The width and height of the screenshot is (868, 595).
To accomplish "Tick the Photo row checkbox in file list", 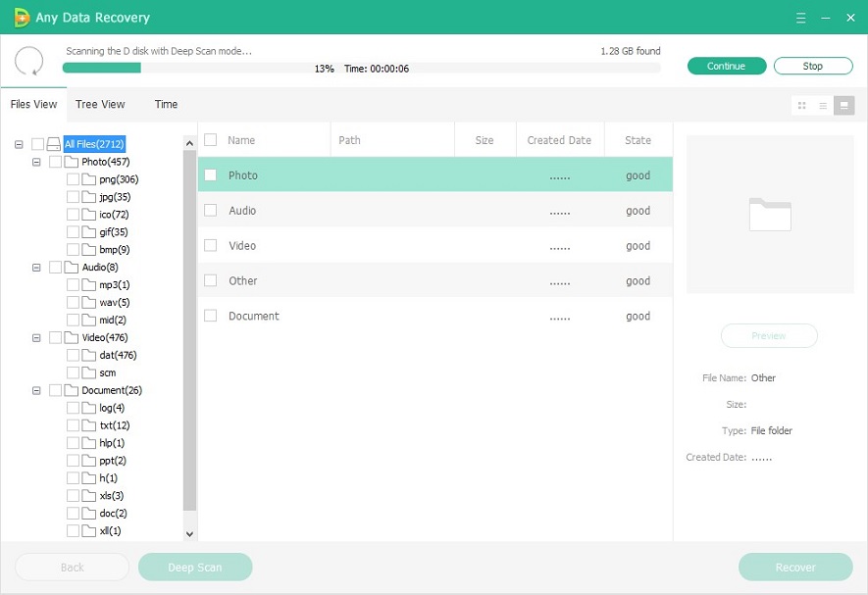I will 210,174.
